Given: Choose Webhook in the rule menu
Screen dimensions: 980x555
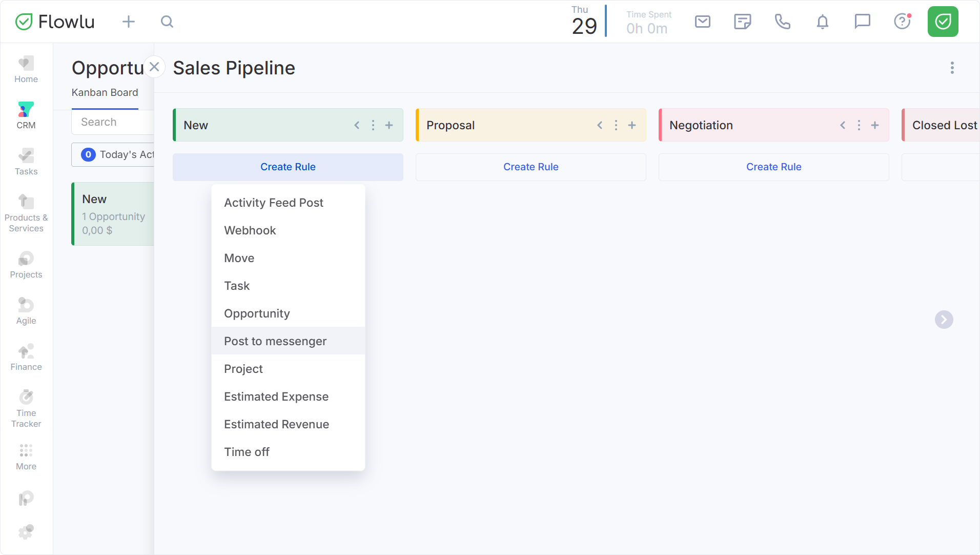Looking at the screenshot, I should pyautogui.click(x=250, y=230).
